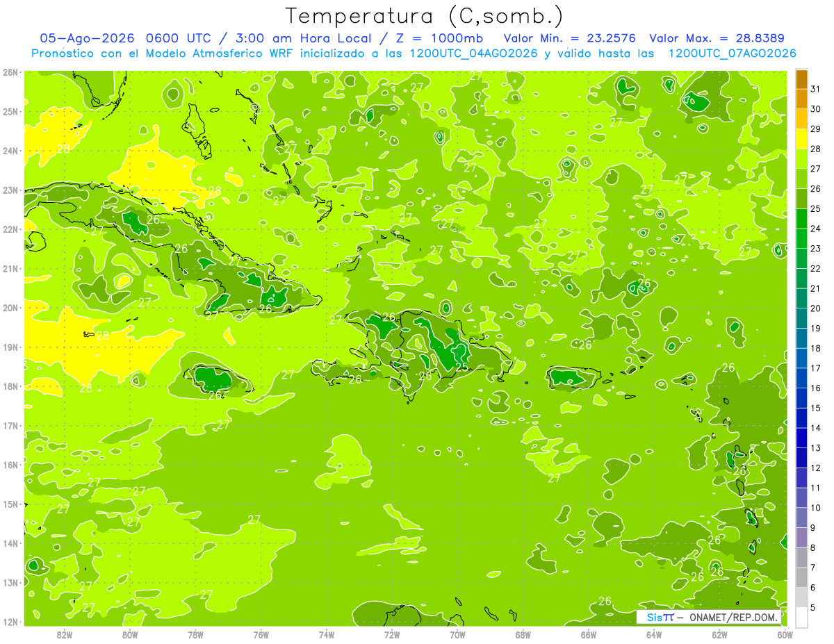Click the '20N' latitude axis label
The width and height of the screenshot is (834, 644).
coord(10,308)
